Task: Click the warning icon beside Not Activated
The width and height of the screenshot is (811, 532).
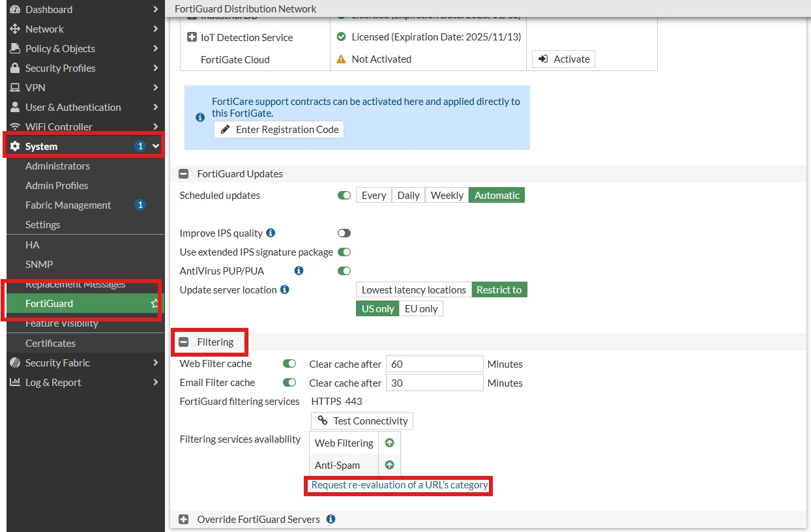Action: tap(341, 59)
